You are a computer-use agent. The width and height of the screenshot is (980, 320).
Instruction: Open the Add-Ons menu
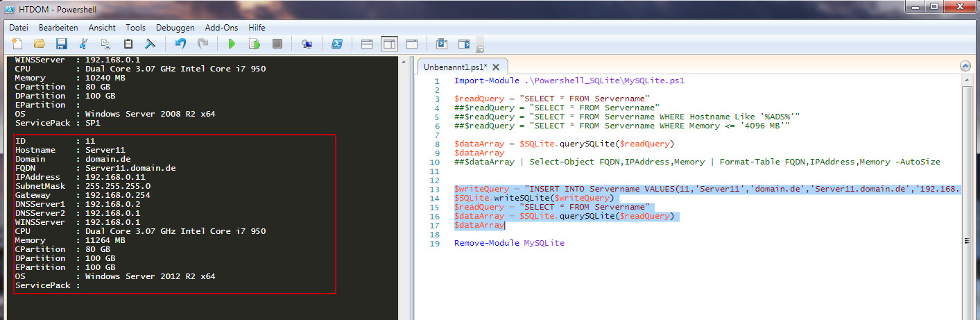pos(221,28)
